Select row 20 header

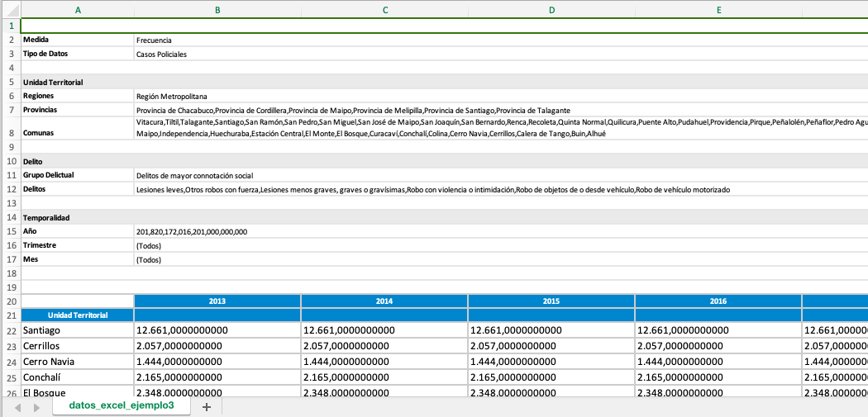[11, 301]
